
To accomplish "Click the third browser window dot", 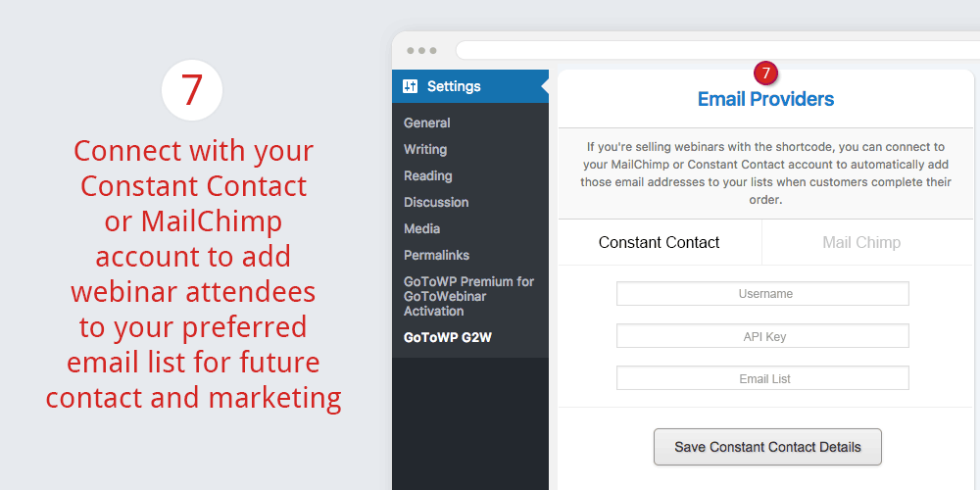I will 432,51.
